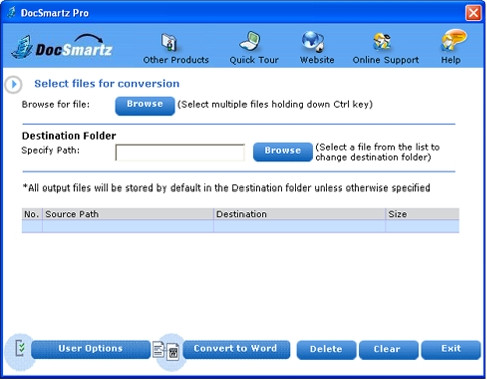Focus the Specify Path input field

(180, 152)
